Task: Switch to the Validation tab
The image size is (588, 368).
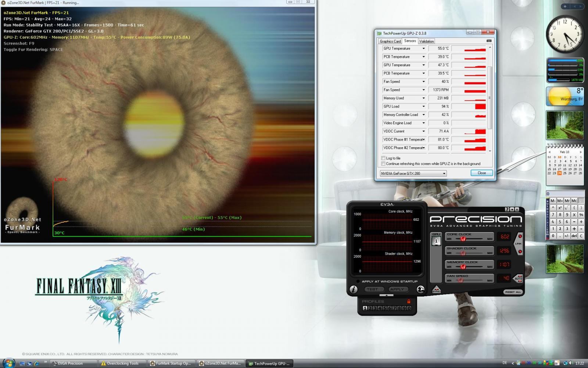Action: click(x=426, y=41)
